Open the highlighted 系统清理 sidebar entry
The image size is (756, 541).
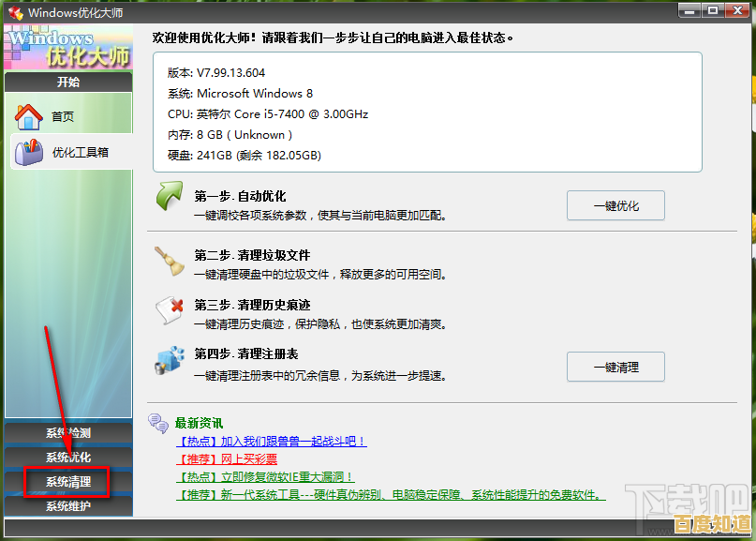pyautogui.click(x=67, y=484)
